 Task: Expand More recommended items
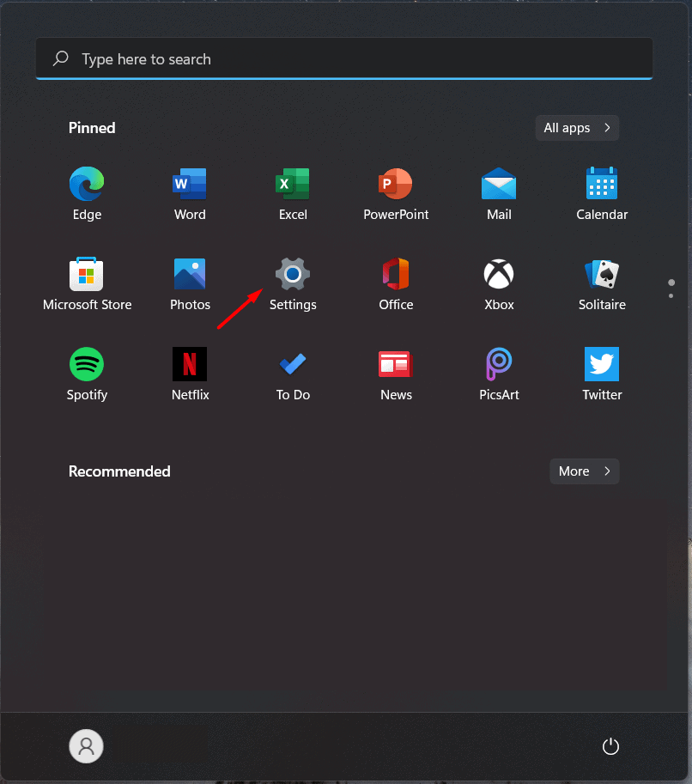pyautogui.click(x=584, y=471)
